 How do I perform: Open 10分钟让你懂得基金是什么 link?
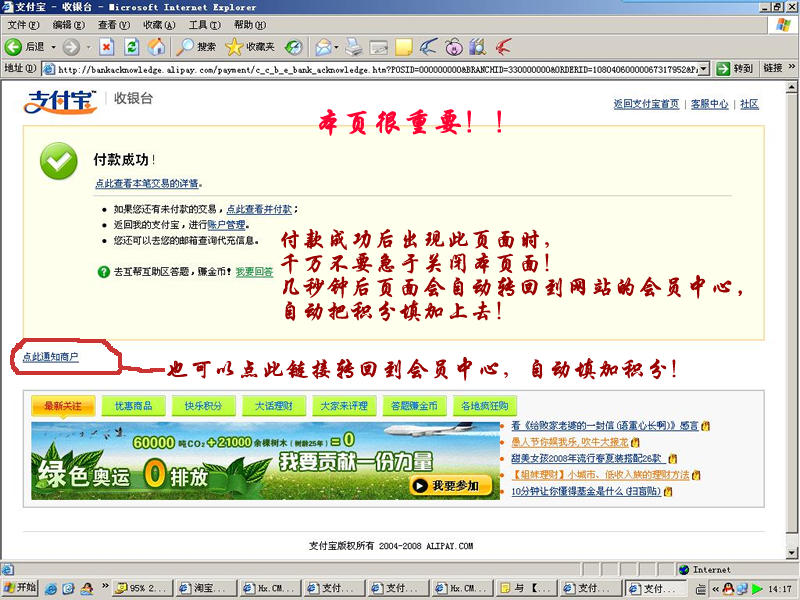point(586,491)
